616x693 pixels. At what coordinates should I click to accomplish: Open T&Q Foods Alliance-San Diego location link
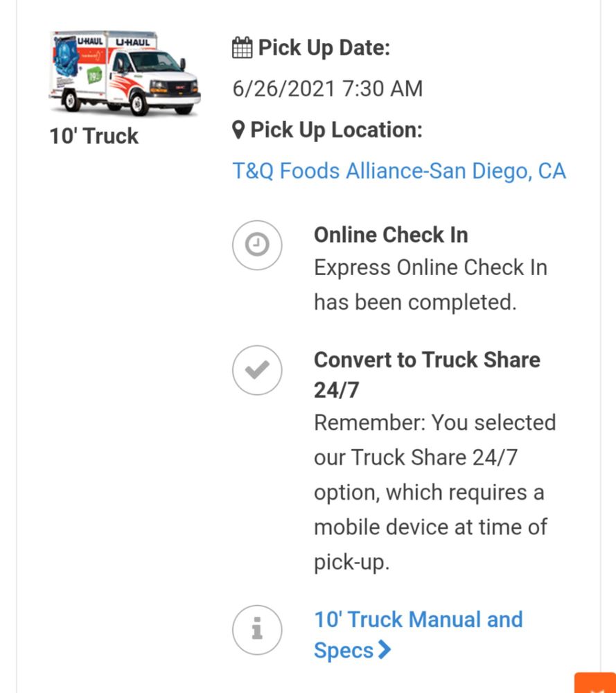(x=398, y=170)
